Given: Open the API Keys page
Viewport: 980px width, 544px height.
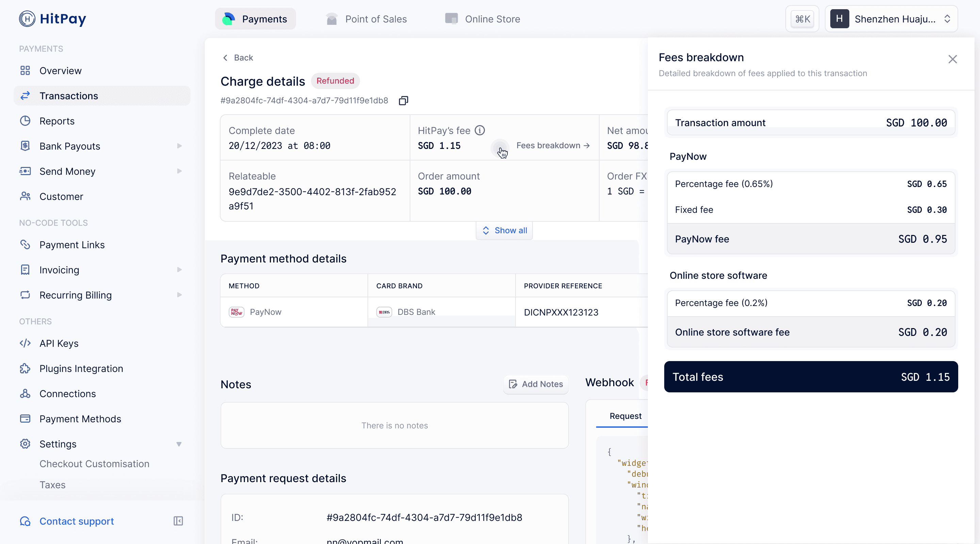Looking at the screenshot, I should pos(59,343).
